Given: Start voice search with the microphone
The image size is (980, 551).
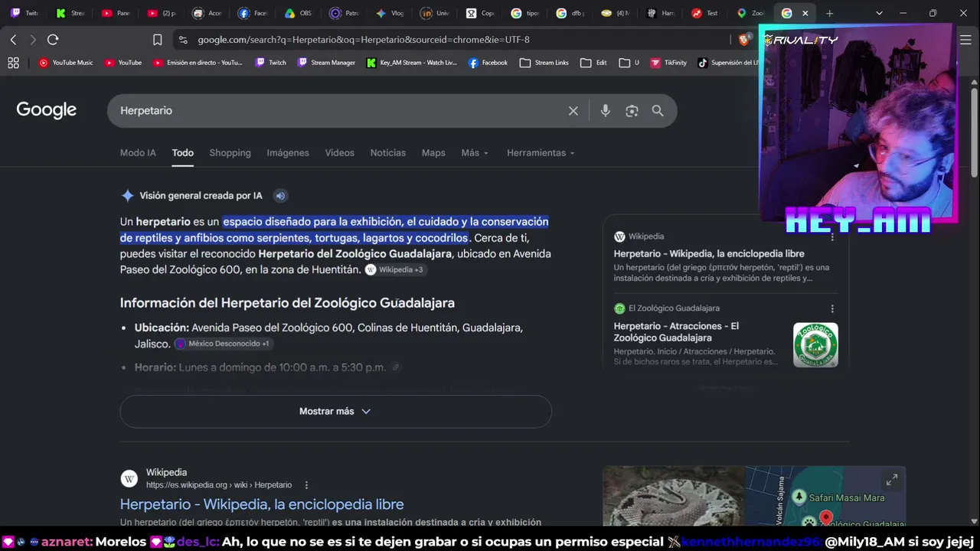Looking at the screenshot, I should coord(606,111).
